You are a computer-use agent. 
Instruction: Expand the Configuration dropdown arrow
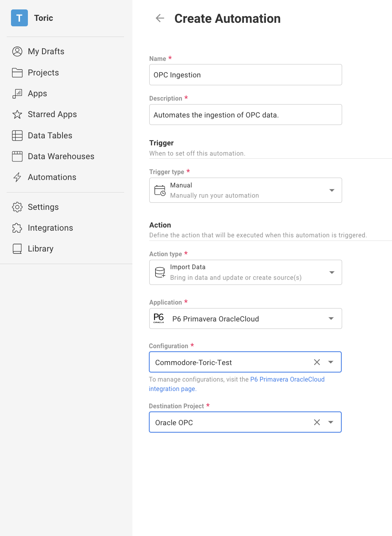tap(331, 362)
